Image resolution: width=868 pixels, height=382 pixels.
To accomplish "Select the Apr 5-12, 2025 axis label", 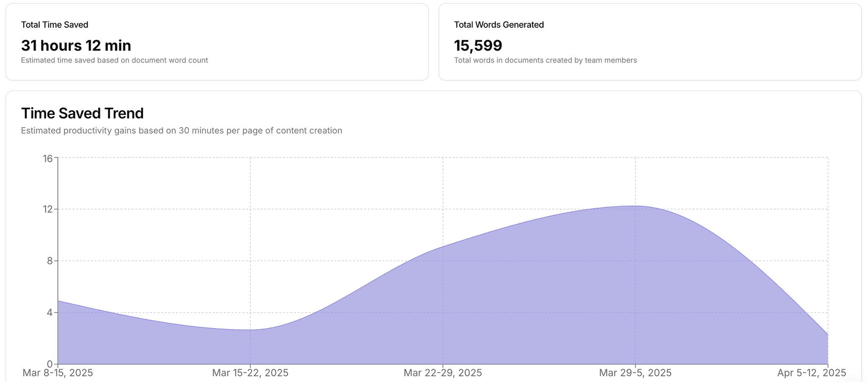I will tap(811, 373).
